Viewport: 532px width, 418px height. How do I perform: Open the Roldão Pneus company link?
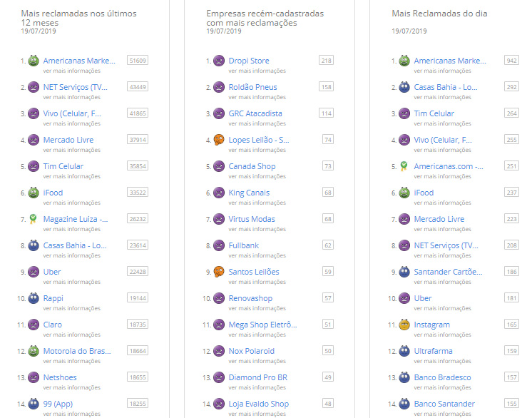pyautogui.click(x=252, y=88)
